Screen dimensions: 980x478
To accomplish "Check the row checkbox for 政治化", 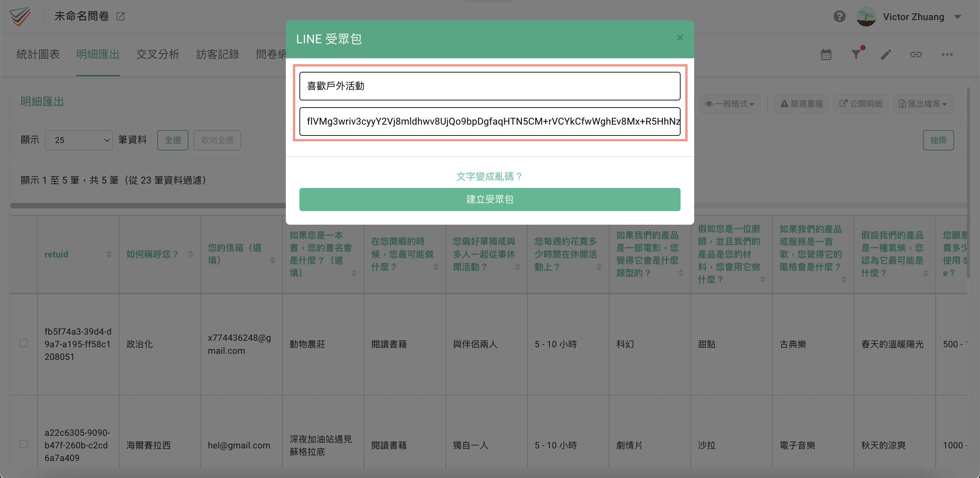I will click(23, 343).
